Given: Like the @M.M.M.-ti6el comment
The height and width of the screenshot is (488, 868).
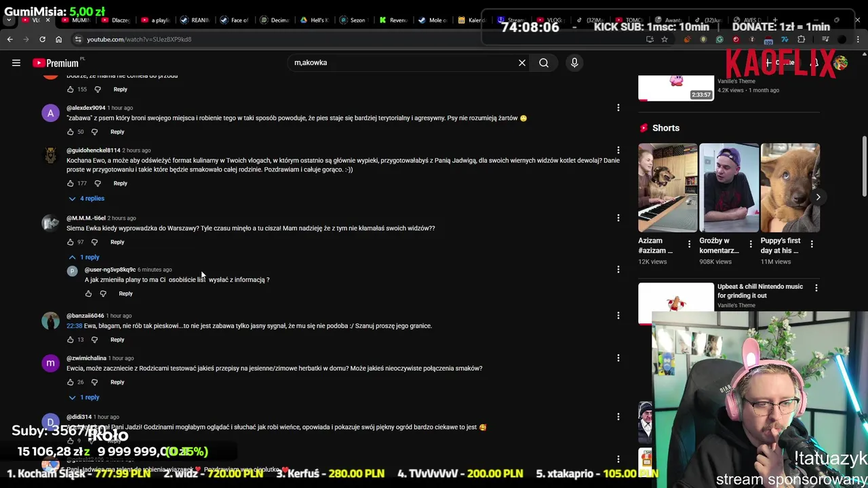Looking at the screenshot, I should (71, 242).
